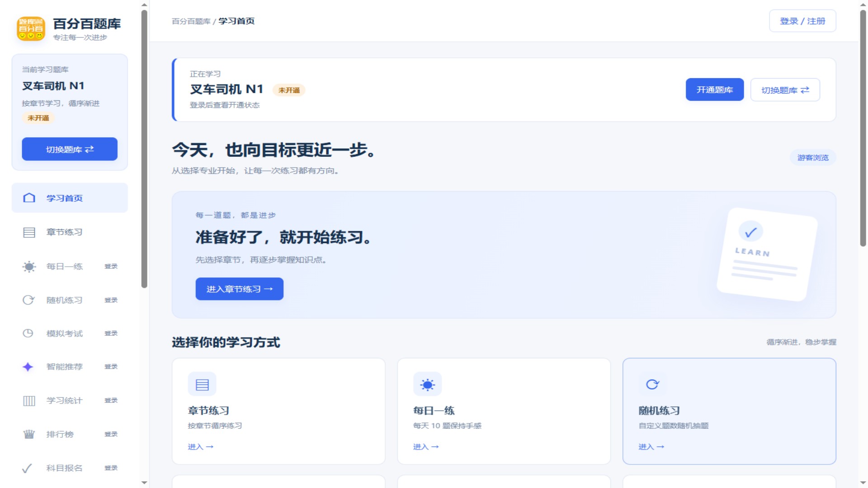Viewport: 868px width, 488px height.
Task: Click the 游客浏览 badge
Action: (x=813, y=158)
